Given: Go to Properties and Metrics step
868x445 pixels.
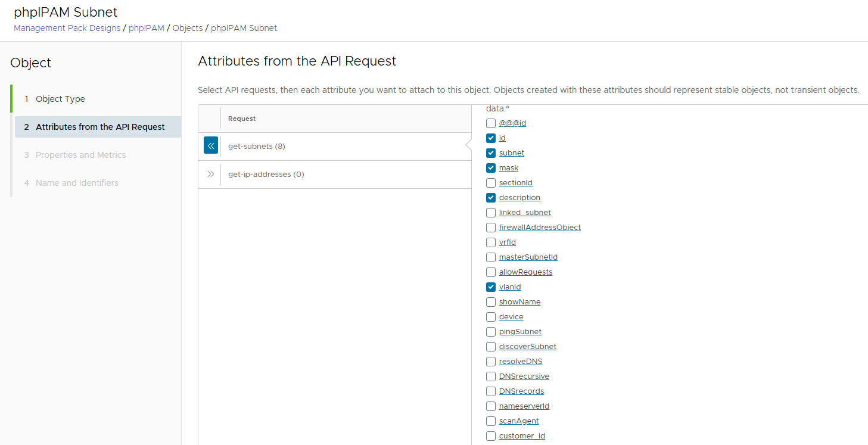Looking at the screenshot, I should (x=80, y=155).
